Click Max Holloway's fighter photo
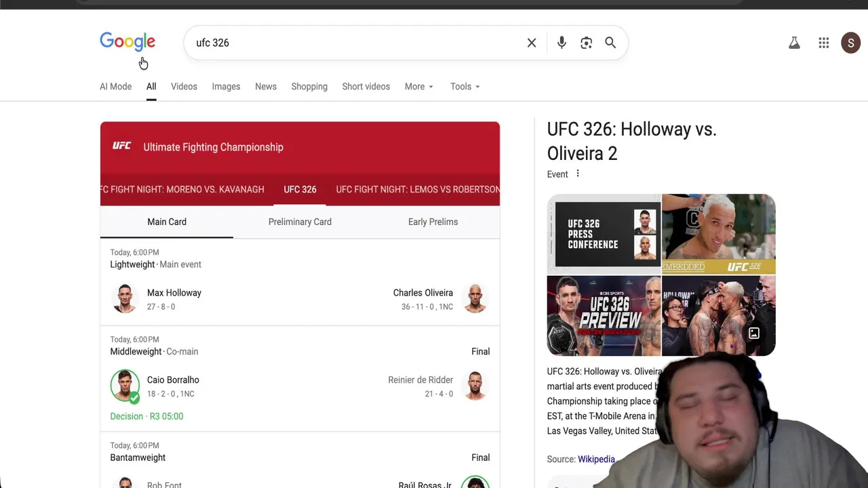The width and height of the screenshot is (868, 488). tap(125, 299)
